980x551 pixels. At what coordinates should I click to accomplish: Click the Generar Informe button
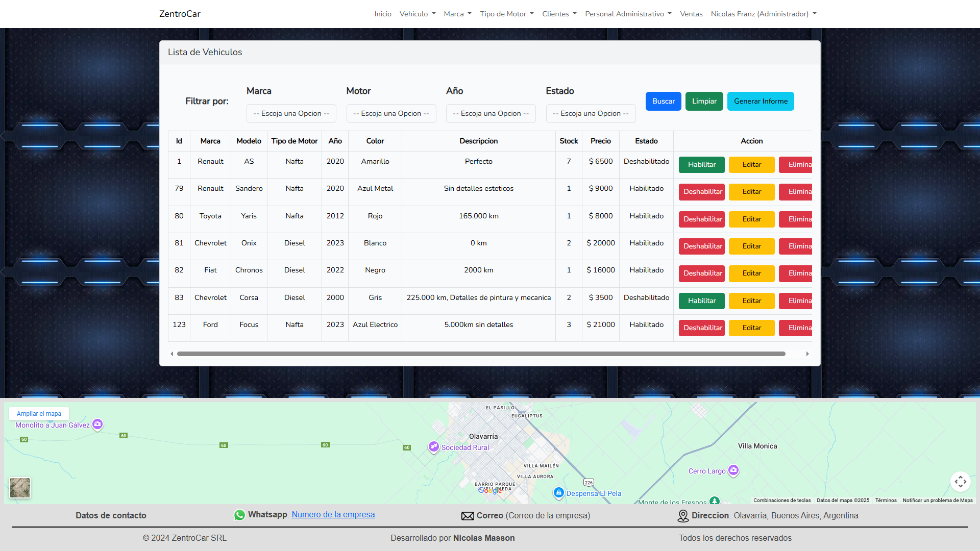click(x=760, y=101)
